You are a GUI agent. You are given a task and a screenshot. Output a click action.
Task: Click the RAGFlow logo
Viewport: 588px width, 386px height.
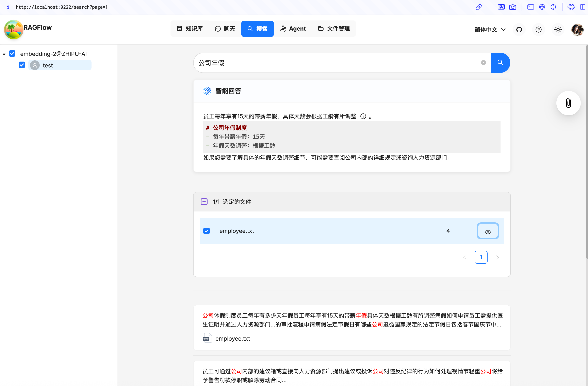14,29
